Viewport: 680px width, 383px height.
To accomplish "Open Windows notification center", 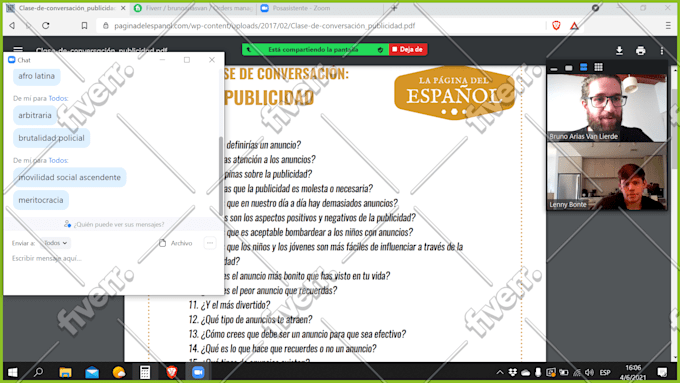I will click(x=662, y=372).
